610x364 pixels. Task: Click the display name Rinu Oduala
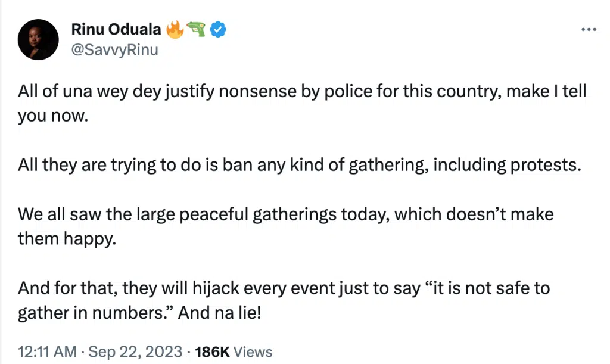point(118,29)
